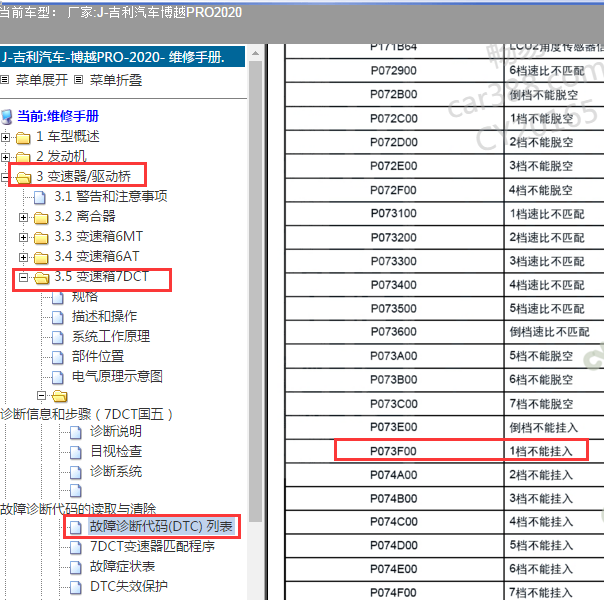Expand the 3.3 变速箱6MT node
This screenshot has height=600, width=604.
(23, 237)
